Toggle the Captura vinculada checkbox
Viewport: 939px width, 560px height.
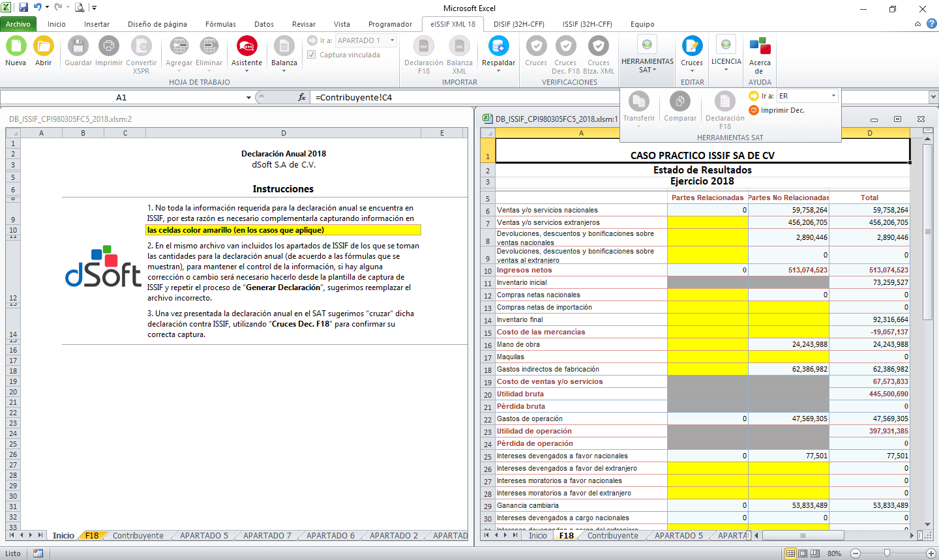click(x=311, y=55)
